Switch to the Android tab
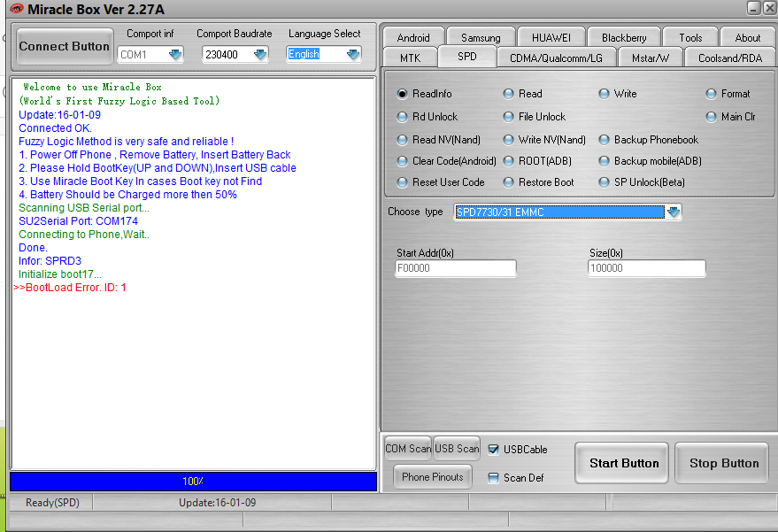This screenshot has height=532, width=778. pos(413,38)
